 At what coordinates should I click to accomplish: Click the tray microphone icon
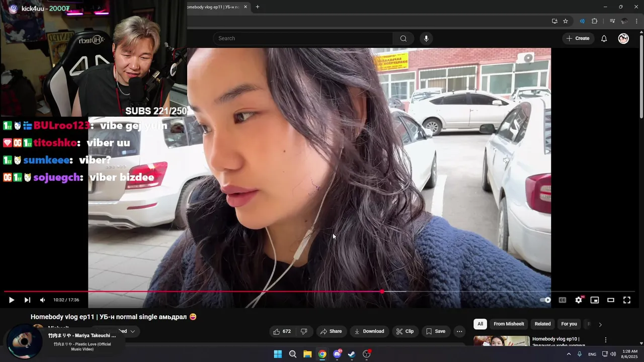[580, 354]
